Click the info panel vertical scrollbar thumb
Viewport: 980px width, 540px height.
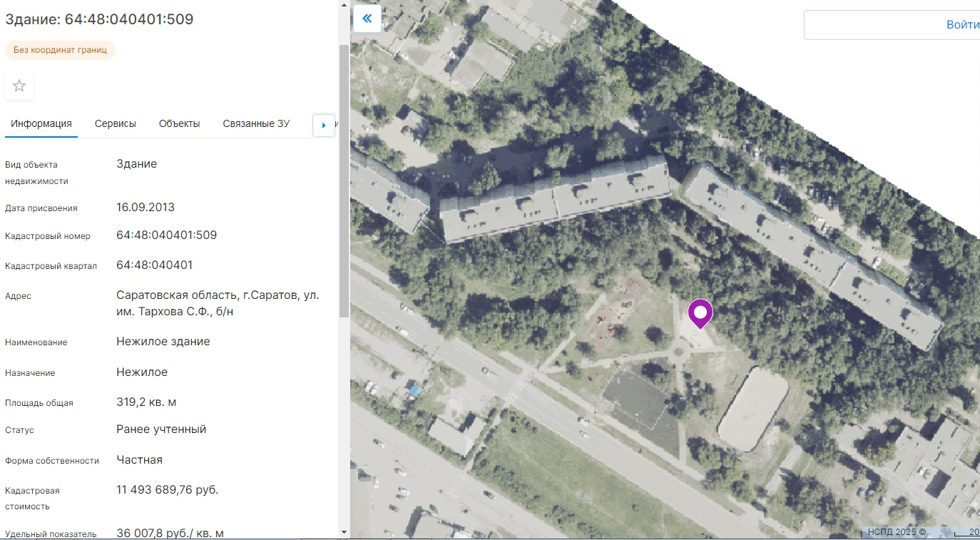(x=344, y=178)
